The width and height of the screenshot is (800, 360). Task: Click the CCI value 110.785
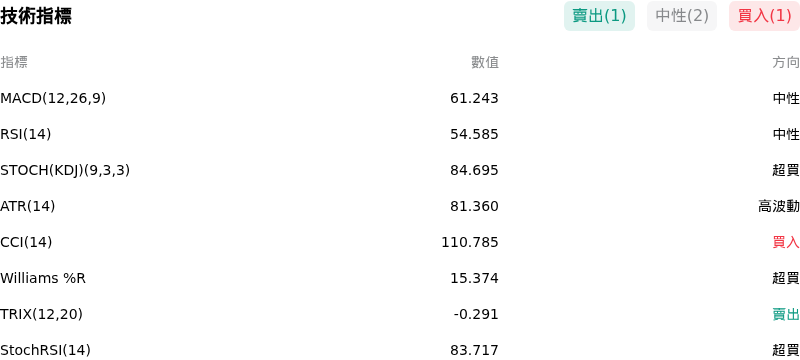coord(470,242)
